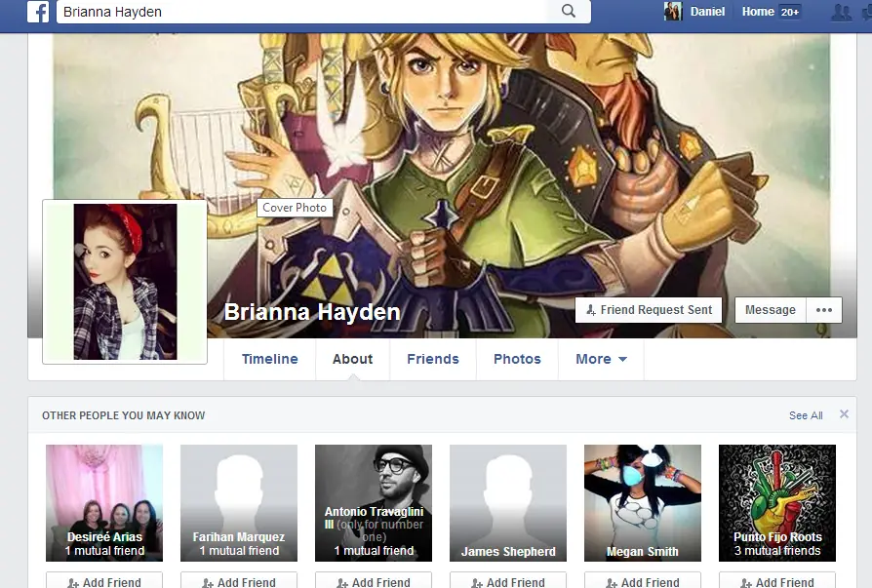Open Antonio Travaglini III's suggestion photo
This screenshot has height=588, width=872.
(x=374, y=503)
